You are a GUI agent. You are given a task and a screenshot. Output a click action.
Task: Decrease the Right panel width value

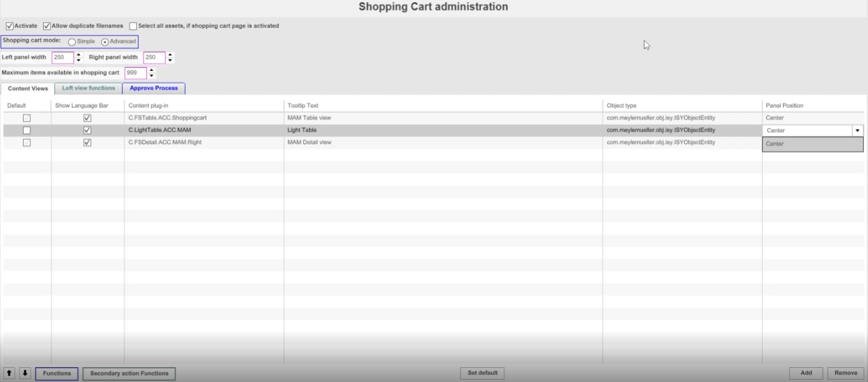171,60
